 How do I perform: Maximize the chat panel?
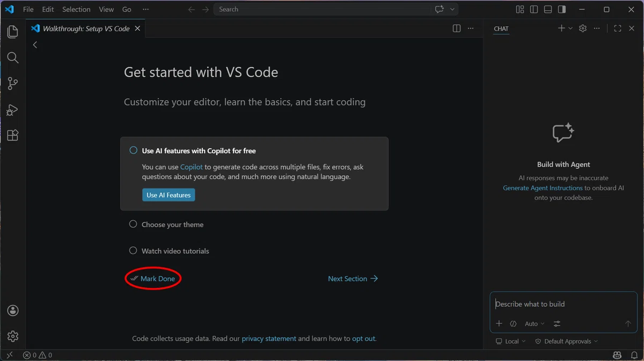click(618, 28)
